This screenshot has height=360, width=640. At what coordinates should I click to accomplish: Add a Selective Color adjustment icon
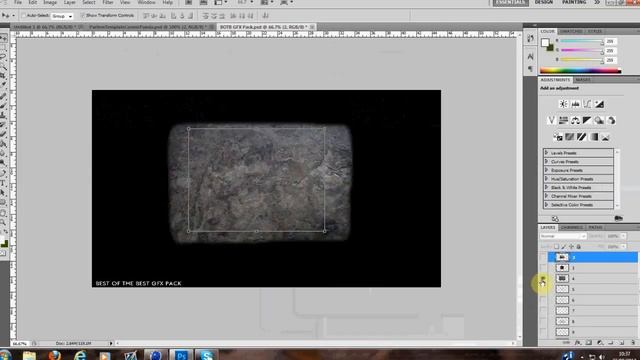tap(605, 137)
